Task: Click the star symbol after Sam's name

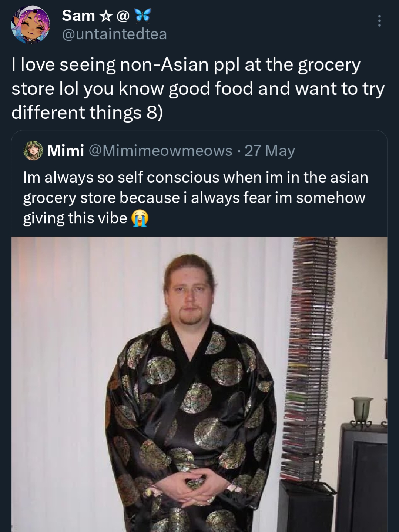Action: pyautogui.click(x=105, y=16)
